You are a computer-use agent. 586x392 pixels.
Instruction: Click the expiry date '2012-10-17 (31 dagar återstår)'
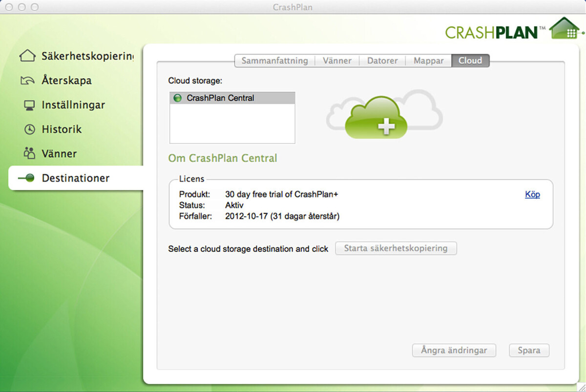pyautogui.click(x=282, y=216)
